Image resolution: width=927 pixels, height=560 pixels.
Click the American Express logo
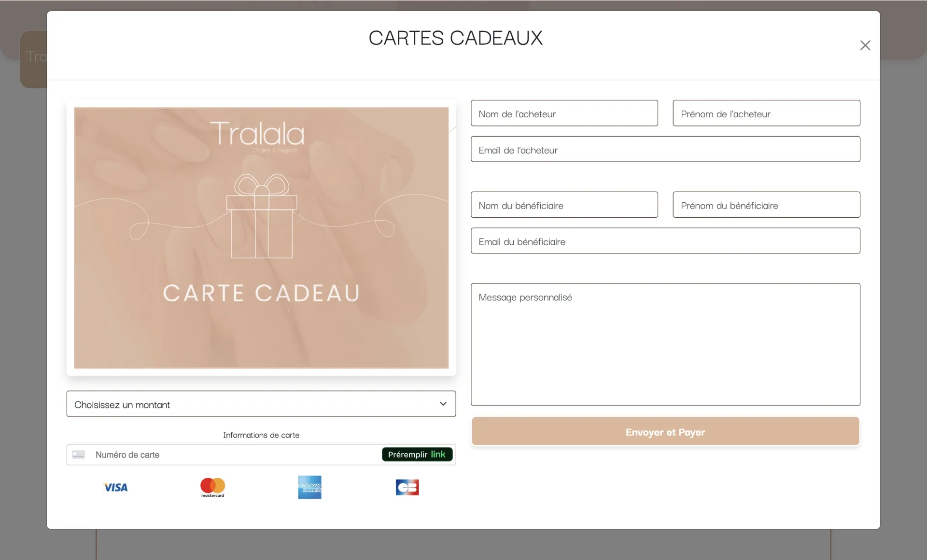click(x=309, y=488)
